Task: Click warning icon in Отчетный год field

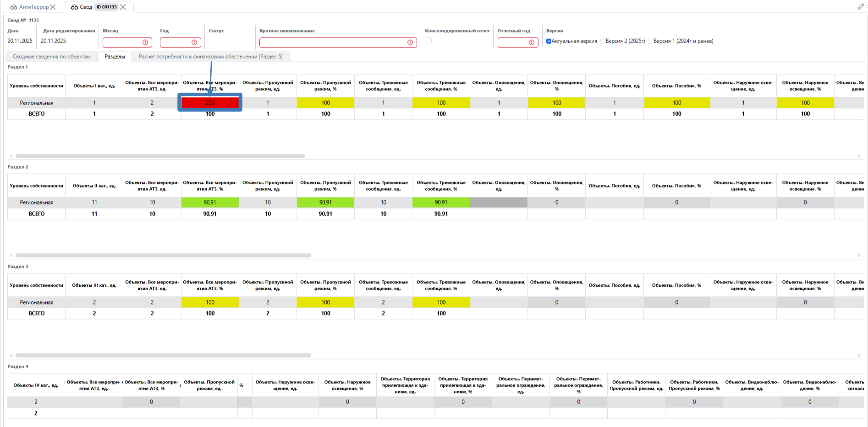Action: click(531, 43)
